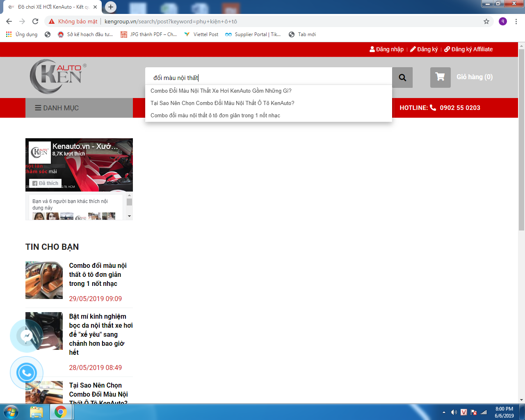
Task: Click the KenAuto logo
Action: pyautogui.click(x=58, y=76)
